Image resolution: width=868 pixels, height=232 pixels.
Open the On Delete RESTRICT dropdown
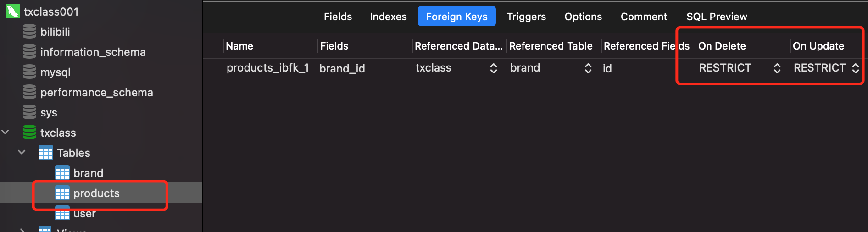pos(777,68)
